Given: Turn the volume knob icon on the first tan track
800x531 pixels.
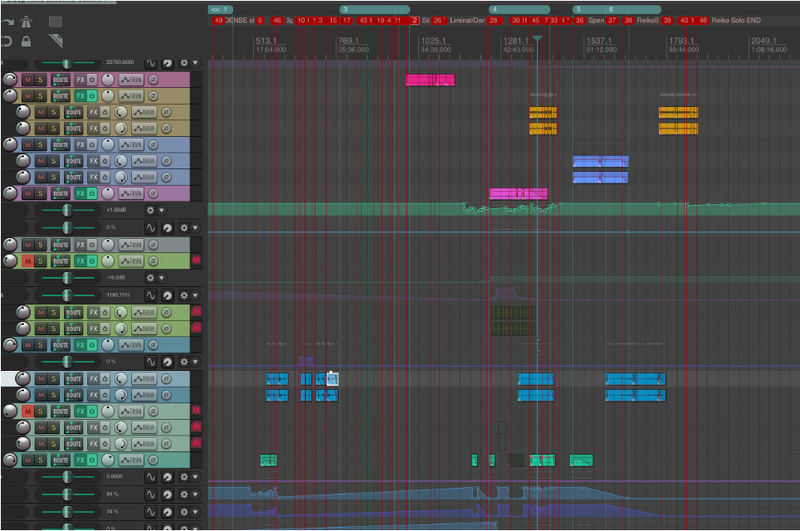Looking at the screenshot, I should 108,96.
